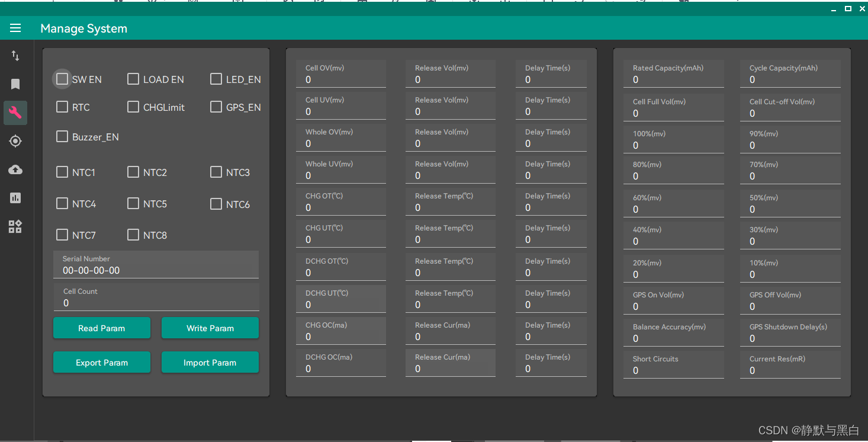Check the NTC2 checkbox

[133, 172]
